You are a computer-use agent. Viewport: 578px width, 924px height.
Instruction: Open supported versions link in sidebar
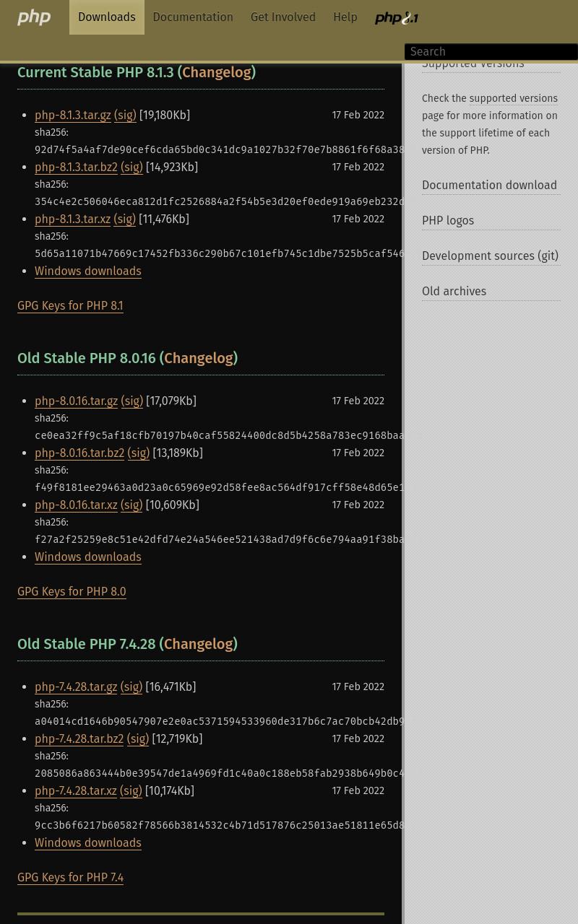pyautogui.click(x=513, y=99)
